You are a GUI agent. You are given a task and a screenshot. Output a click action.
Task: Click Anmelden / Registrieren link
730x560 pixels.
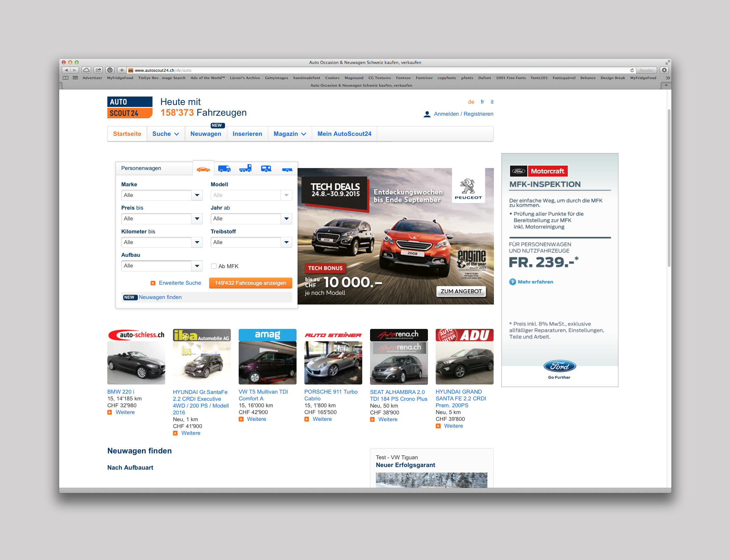click(463, 114)
